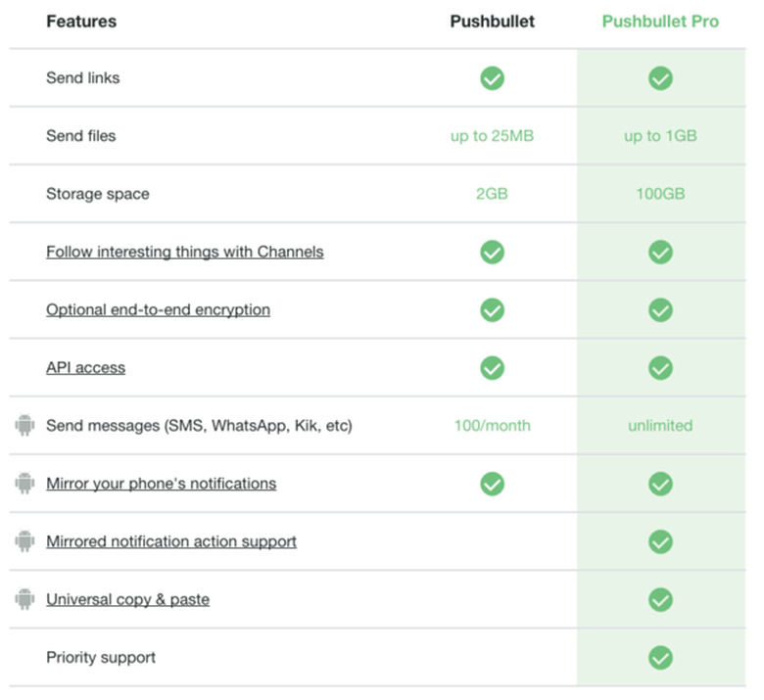Click the Universal copy & paste link
This screenshot has width=764, height=700.
click(127, 599)
